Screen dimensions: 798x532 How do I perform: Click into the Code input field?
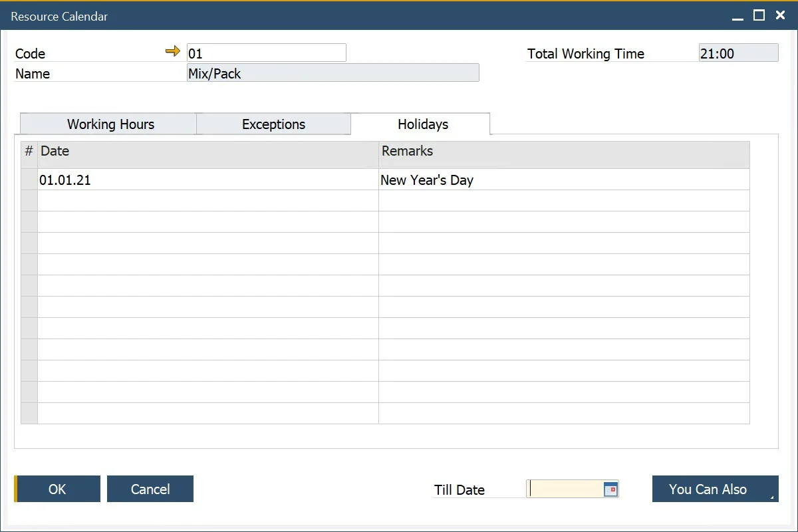point(266,53)
